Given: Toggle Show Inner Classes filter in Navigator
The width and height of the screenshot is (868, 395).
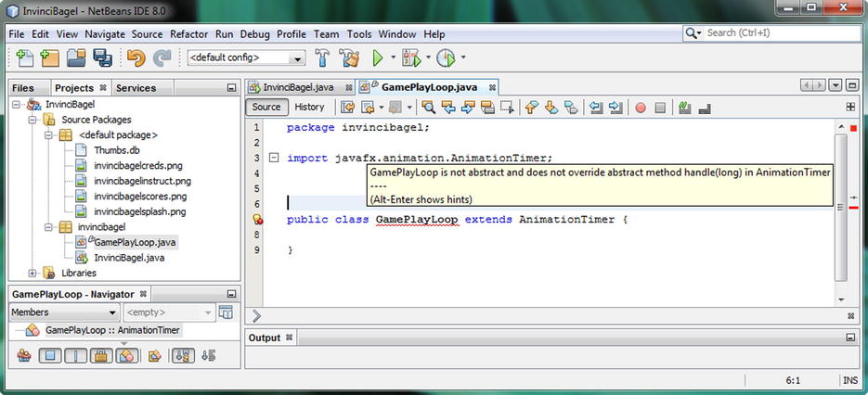Looking at the screenshot, I should (127, 356).
